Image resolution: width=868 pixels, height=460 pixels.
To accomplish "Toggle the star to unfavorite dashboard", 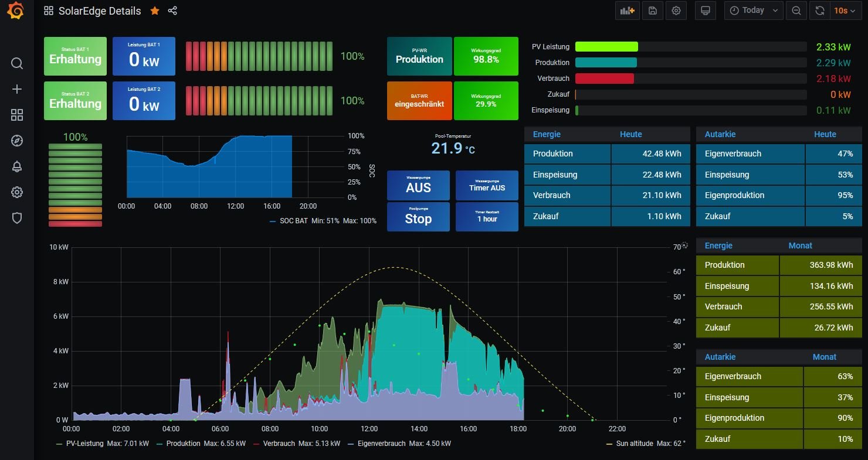I will click(155, 11).
